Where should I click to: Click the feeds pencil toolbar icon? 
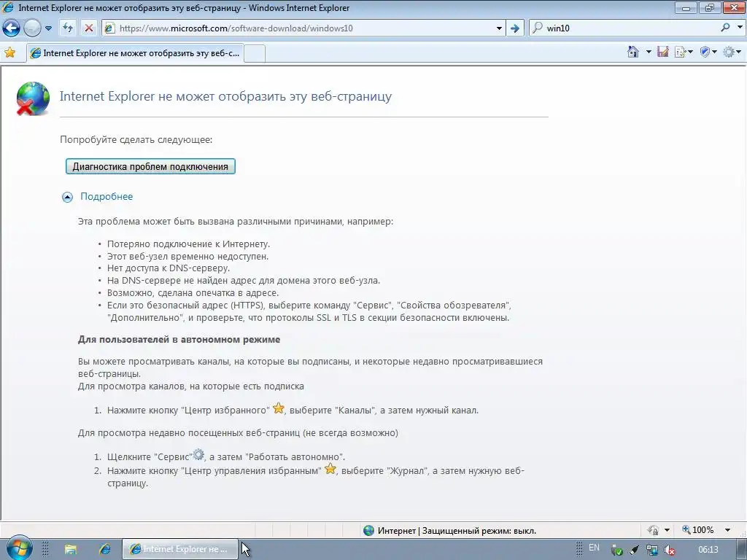pos(662,52)
